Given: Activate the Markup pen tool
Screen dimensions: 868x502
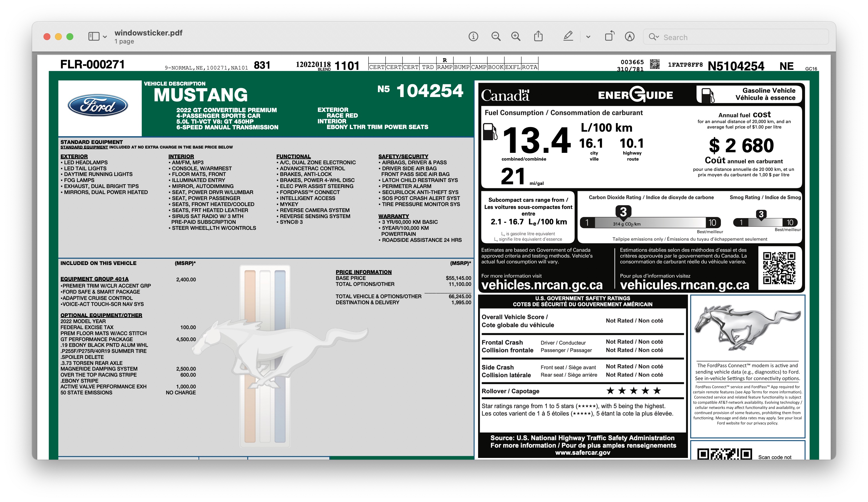Looking at the screenshot, I should [568, 36].
